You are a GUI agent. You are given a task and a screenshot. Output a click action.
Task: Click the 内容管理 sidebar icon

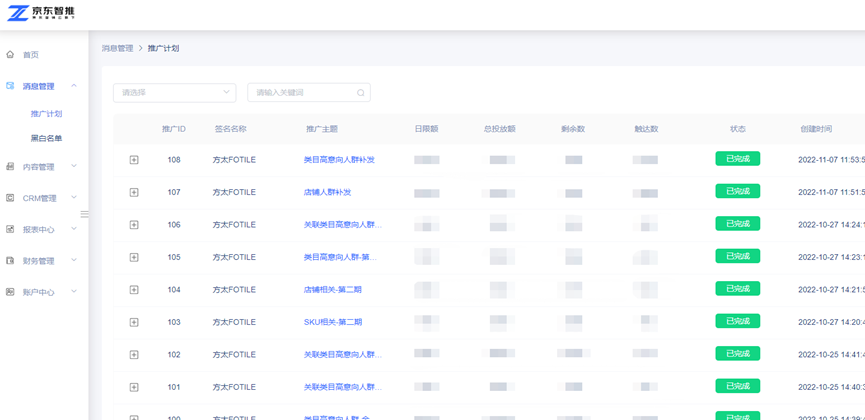coord(11,167)
